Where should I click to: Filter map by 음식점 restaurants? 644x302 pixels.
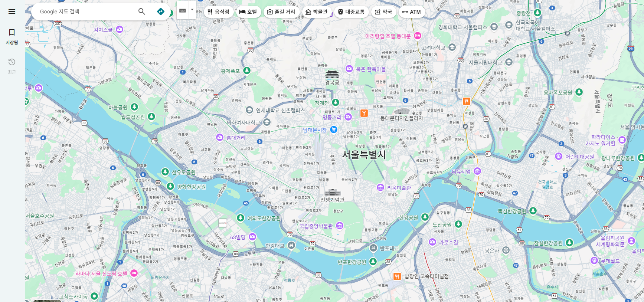pyautogui.click(x=219, y=12)
